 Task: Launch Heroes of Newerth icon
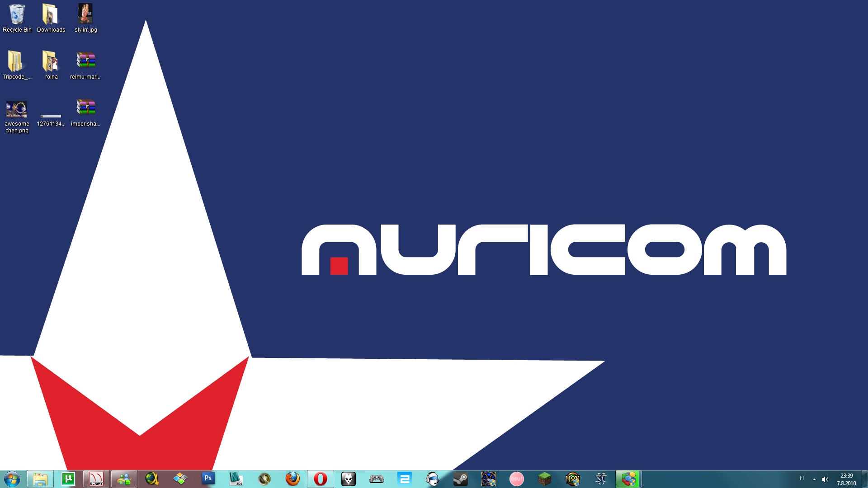tap(572, 479)
